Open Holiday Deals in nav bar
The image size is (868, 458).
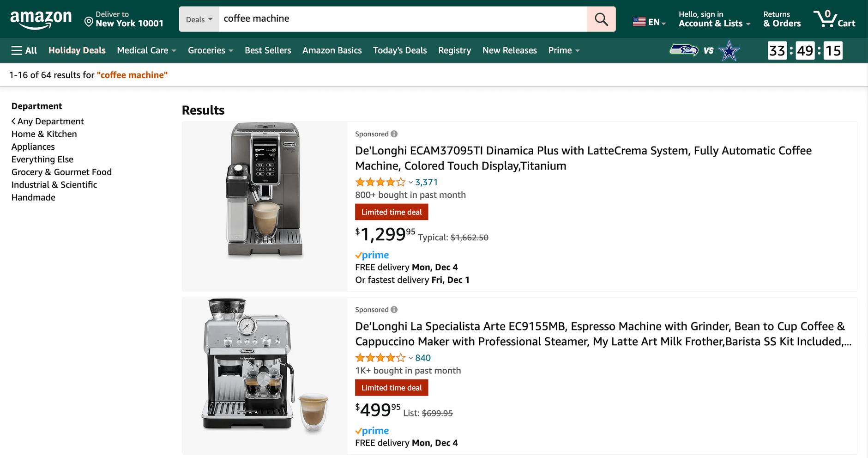pyautogui.click(x=77, y=50)
